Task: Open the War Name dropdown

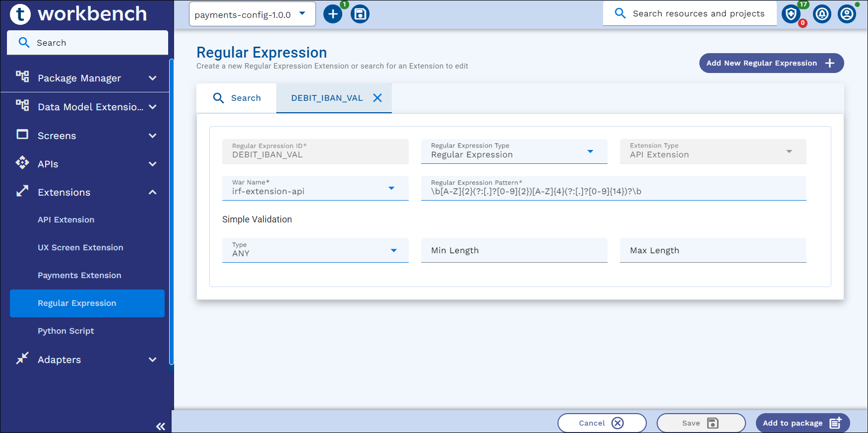Action: (x=315, y=188)
